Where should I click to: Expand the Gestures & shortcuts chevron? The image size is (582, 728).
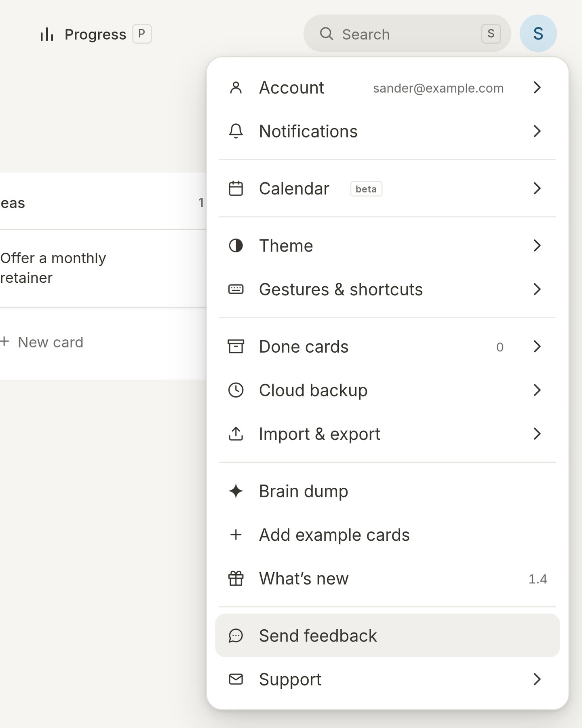pos(537,289)
